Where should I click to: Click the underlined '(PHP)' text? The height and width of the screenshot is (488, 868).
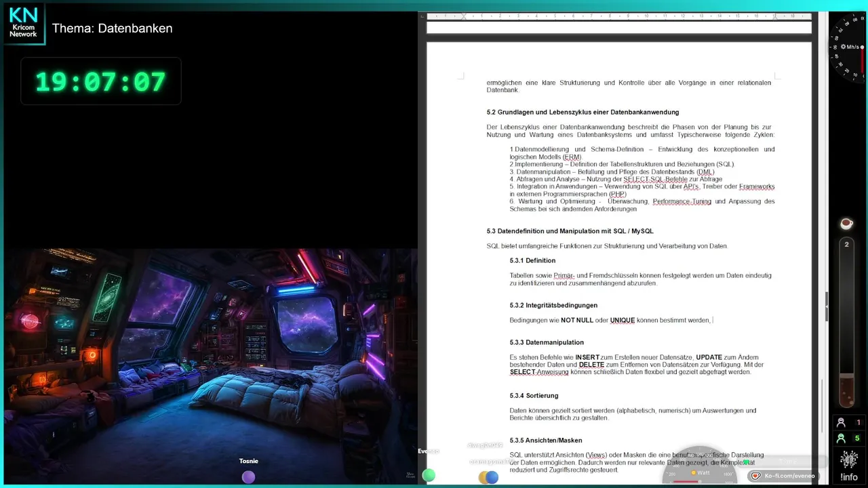coord(618,194)
